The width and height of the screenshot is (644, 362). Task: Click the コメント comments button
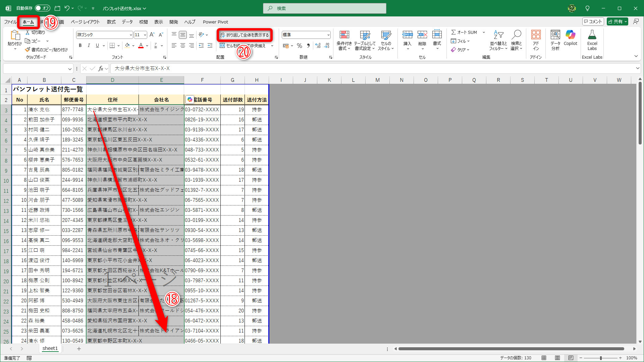click(593, 21)
